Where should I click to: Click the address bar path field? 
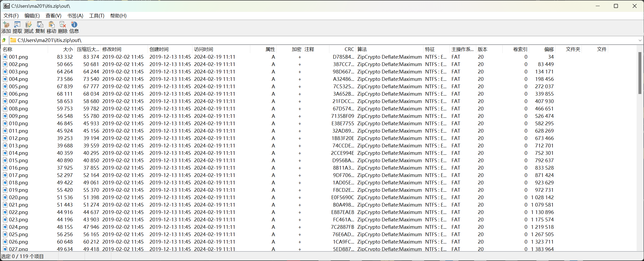(x=316, y=40)
